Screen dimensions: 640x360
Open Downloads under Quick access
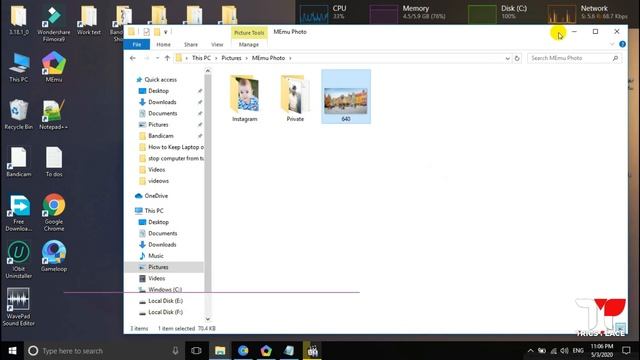(162, 102)
